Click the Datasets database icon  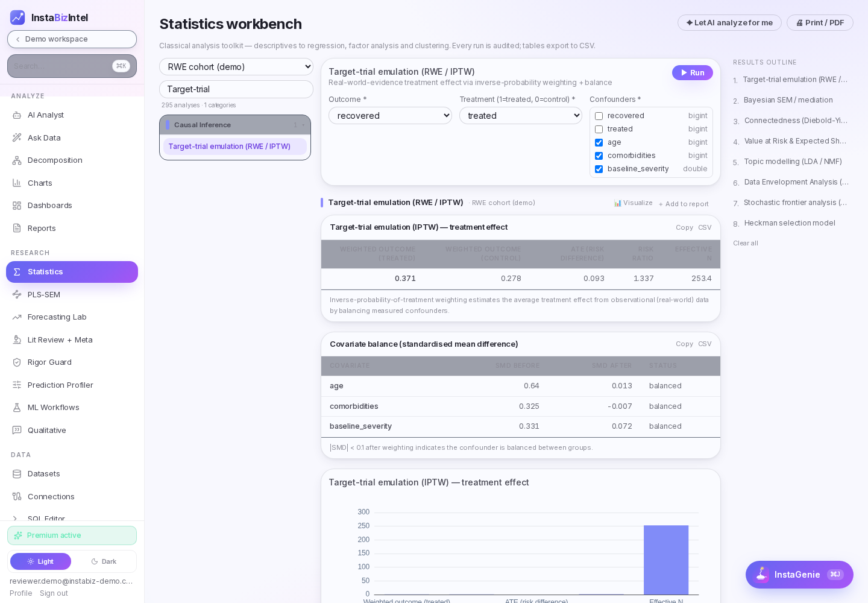(x=17, y=474)
